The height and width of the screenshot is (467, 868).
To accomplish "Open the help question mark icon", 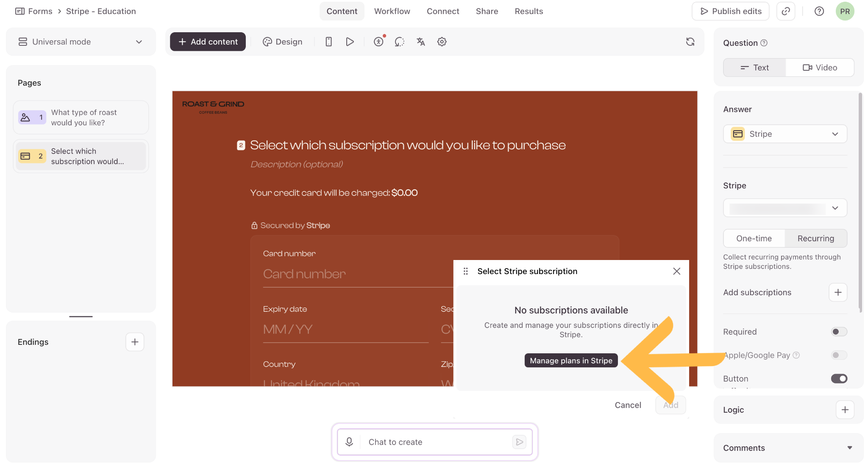I will tap(819, 11).
